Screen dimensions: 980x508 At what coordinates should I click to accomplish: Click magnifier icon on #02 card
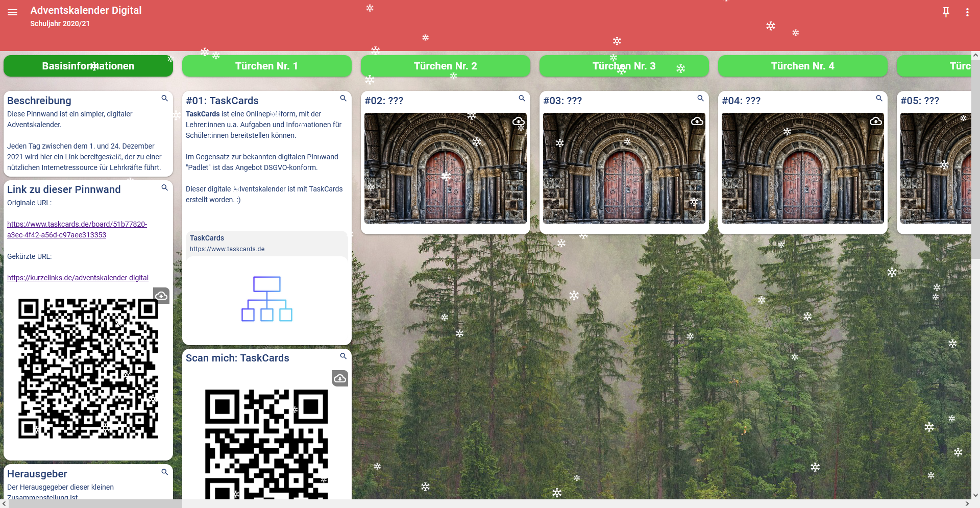click(522, 98)
